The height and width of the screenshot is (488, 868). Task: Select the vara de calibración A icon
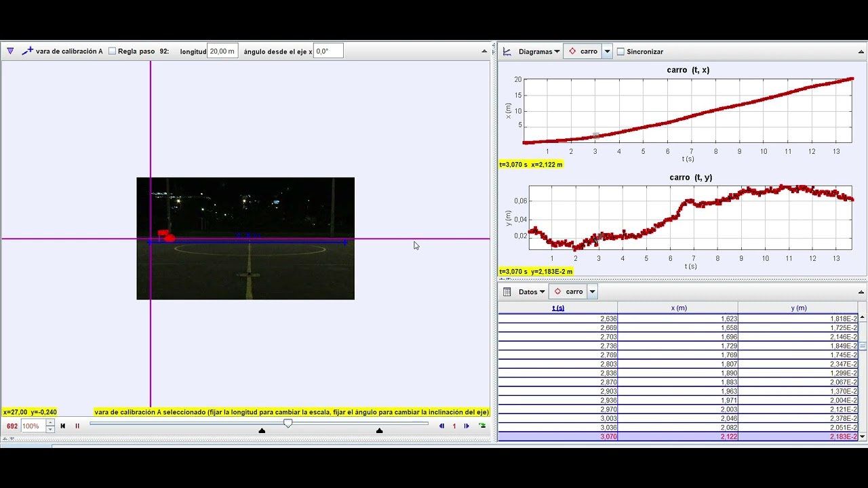[27, 51]
